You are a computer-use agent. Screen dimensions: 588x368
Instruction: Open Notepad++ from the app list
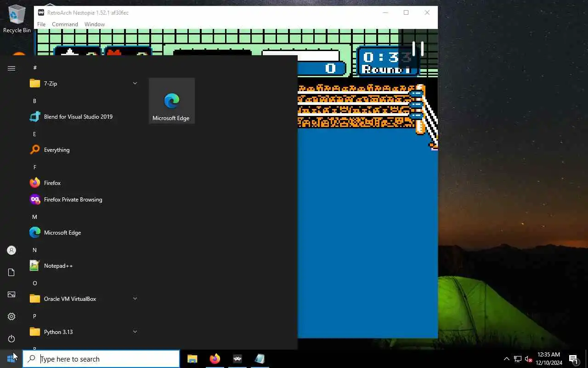83,266
